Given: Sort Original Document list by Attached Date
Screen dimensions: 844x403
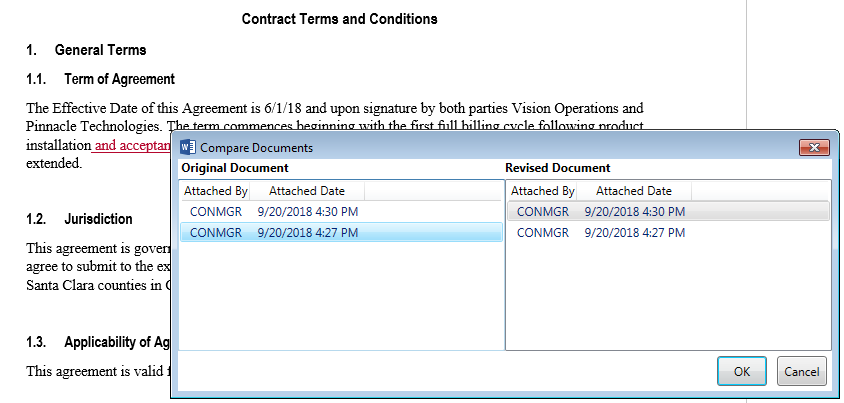Looking at the screenshot, I should point(307,191).
